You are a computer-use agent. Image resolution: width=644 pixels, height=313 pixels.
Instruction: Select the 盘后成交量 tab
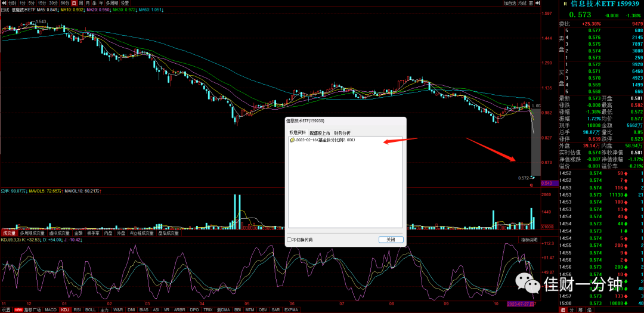(x=169, y=233)
